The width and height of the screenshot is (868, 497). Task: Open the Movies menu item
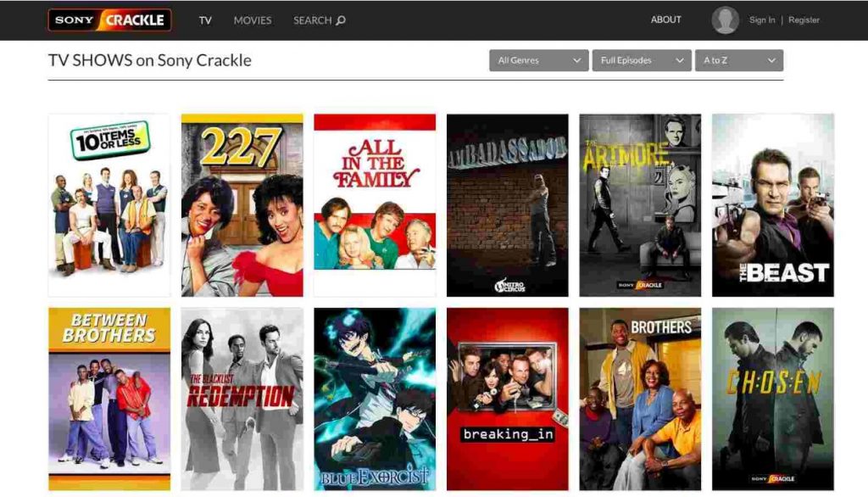[253, 20]
